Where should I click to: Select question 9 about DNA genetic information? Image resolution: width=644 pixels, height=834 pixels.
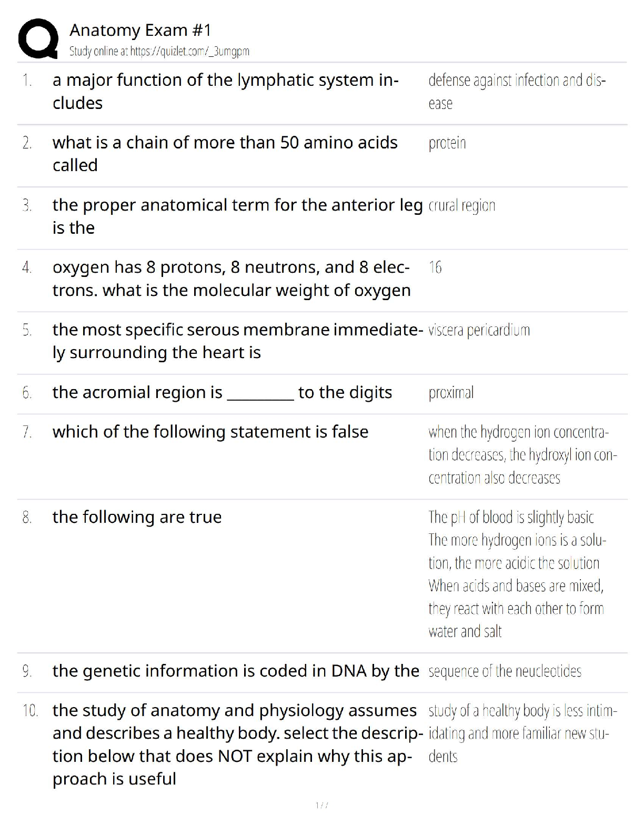236,671
